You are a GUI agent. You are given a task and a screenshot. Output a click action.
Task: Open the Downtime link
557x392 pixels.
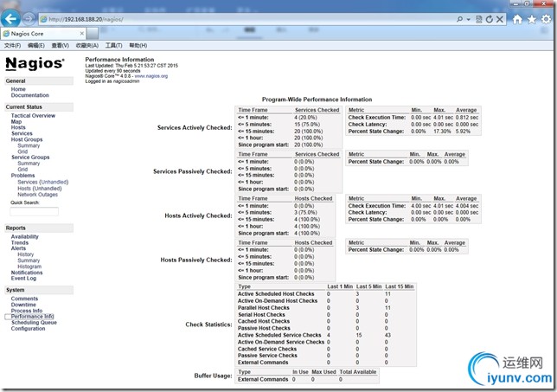[x=23, y=305]
